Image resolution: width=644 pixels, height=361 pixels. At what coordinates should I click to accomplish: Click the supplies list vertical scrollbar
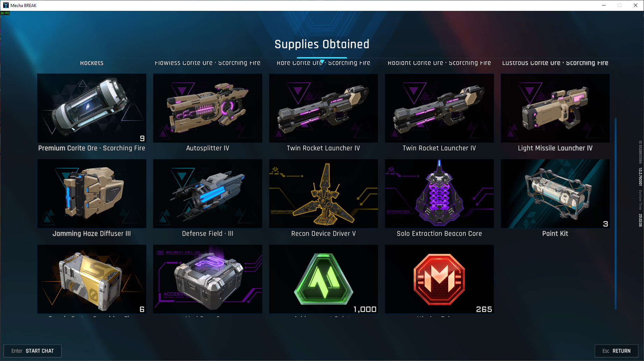coord(615,213)
